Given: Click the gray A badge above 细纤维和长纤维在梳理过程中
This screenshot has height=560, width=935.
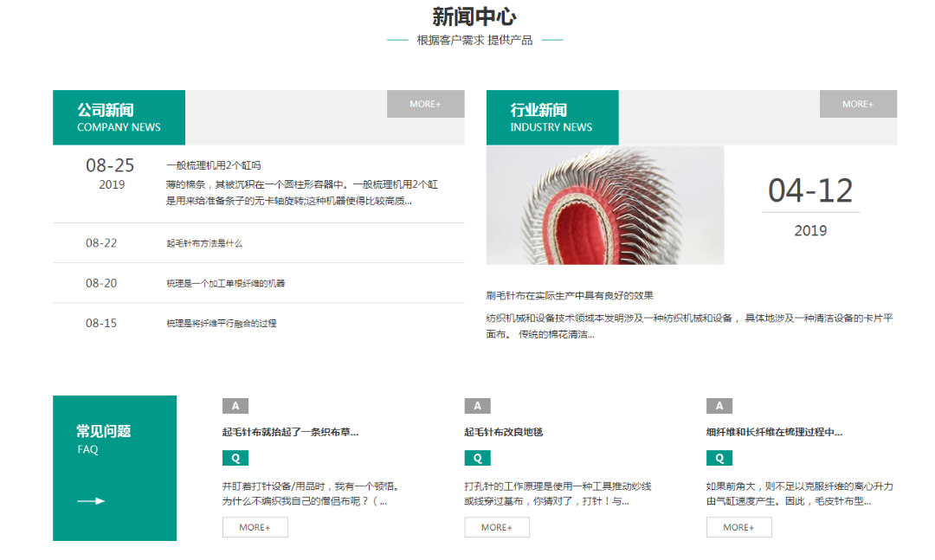Looking at the screenshot, I should point(719,406).
